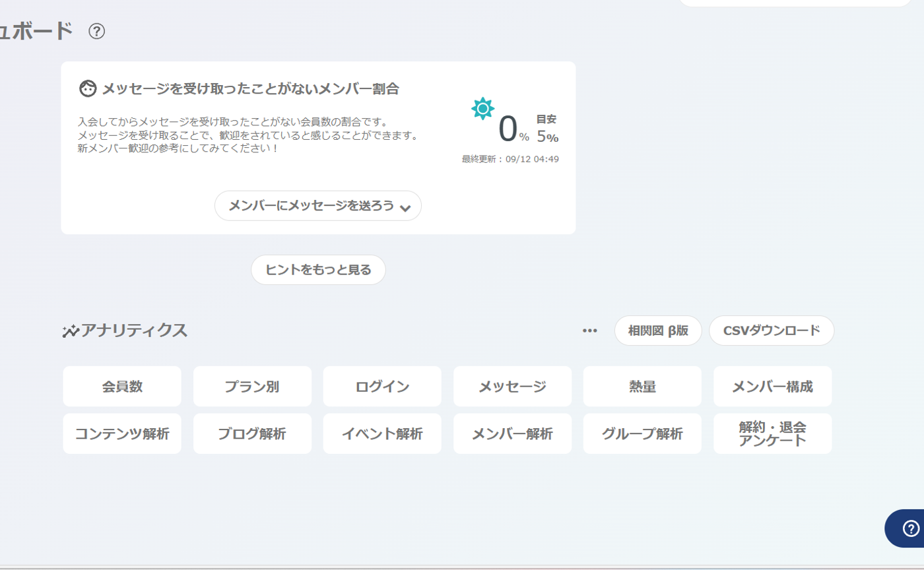The width and height of the screenshot is (924, 570).
Task: Start a CSVダウンロード export
Action: pos(772,331)
